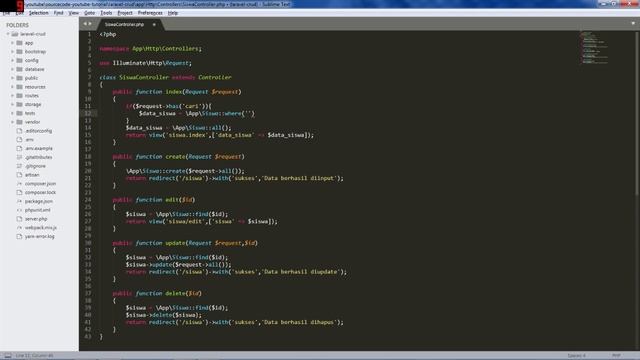This screenshot has width=640, height=360.
Task: Expand the database folder arrow
Action: pyautogui.click(x=12, y=69)
